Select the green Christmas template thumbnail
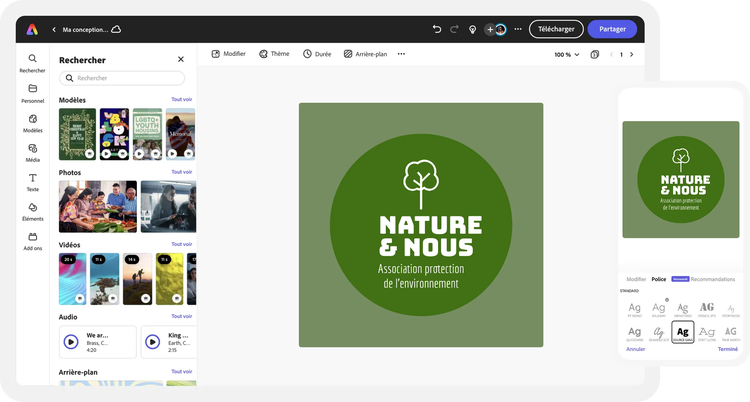This screenshot has height=402, width=750. tap(77, 134)
